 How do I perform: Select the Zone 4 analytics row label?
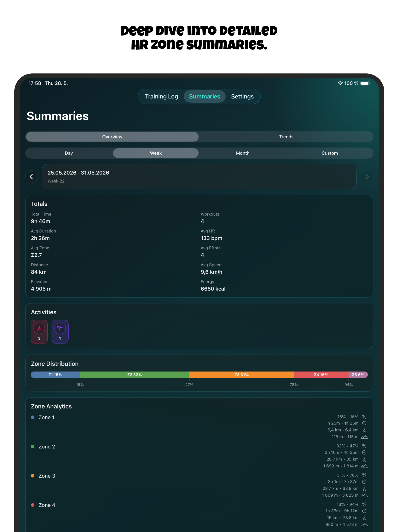point(47,505)
